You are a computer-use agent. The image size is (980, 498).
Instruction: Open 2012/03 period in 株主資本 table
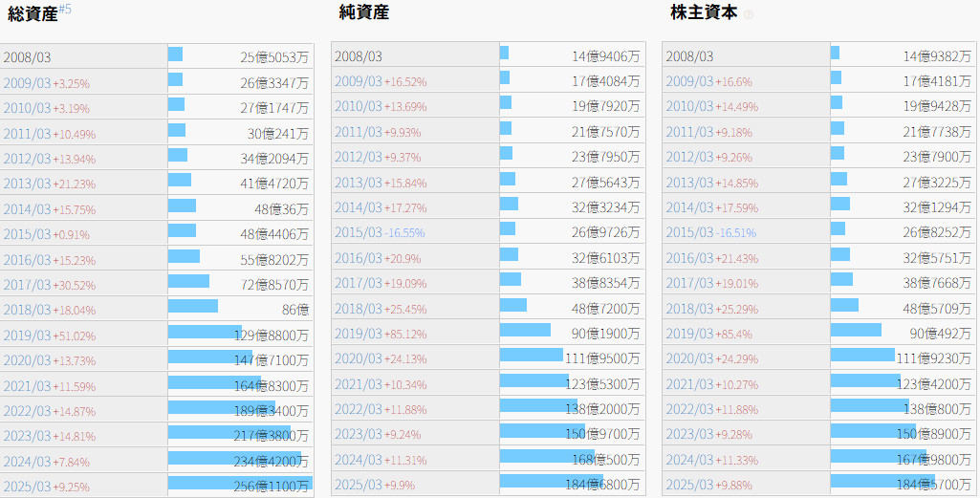(x=689, y=157)
